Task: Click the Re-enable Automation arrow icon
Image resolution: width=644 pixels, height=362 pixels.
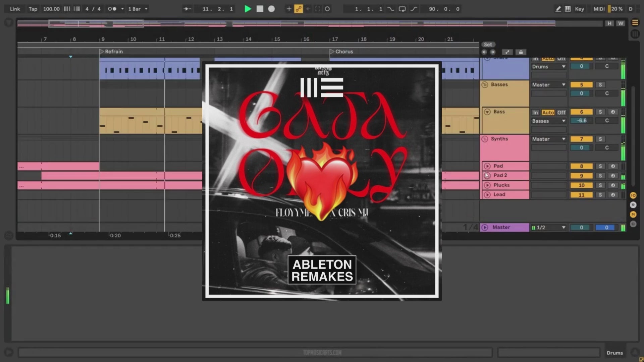Action: pyautogui.click(x=308, y=9)
